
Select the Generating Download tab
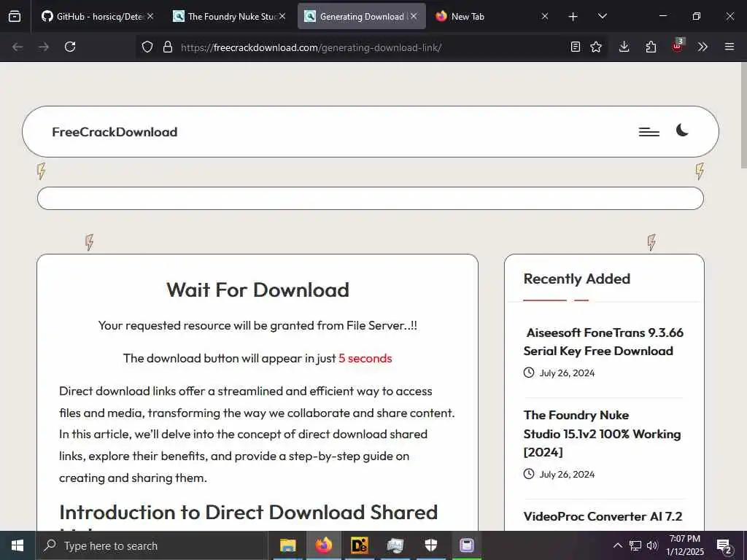tap(362, 16)
